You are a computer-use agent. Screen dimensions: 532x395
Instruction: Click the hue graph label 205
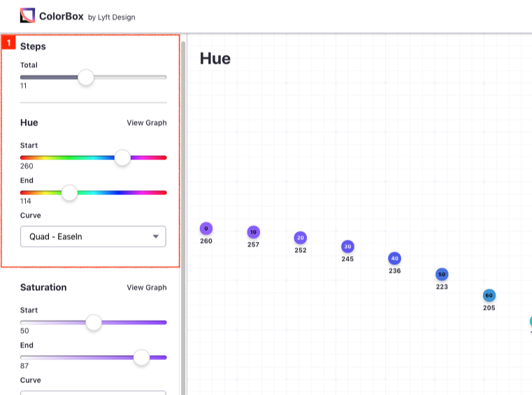coord(489,308)
